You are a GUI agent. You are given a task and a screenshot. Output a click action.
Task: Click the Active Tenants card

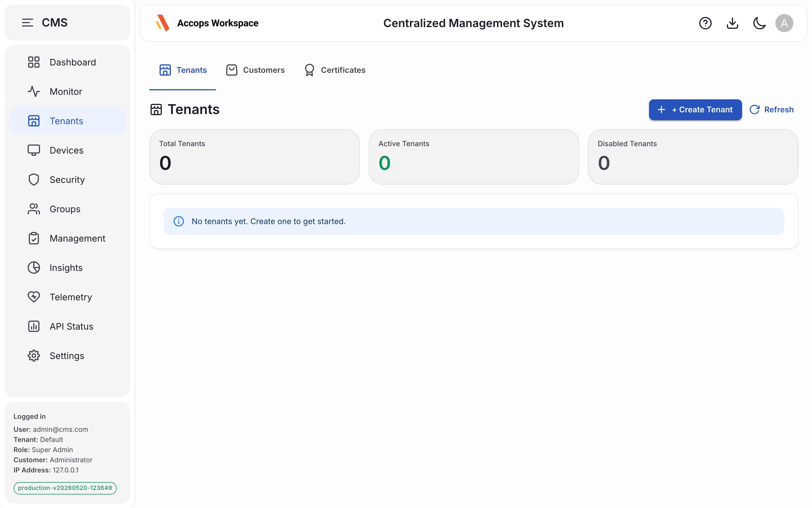tap(473, 157)
